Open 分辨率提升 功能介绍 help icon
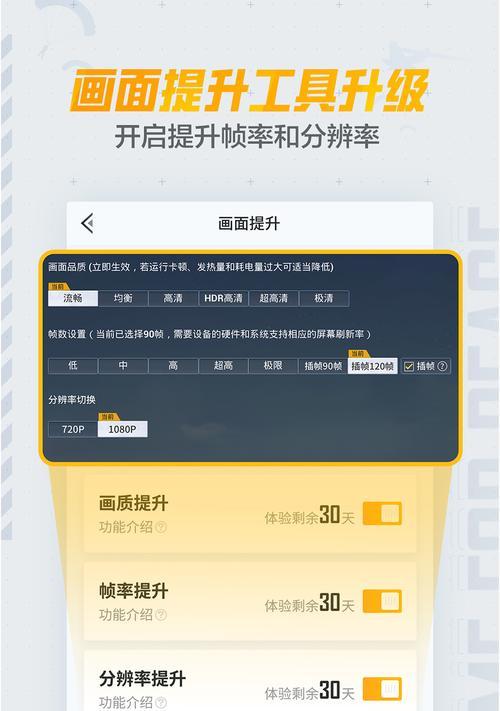 (161, 702)
